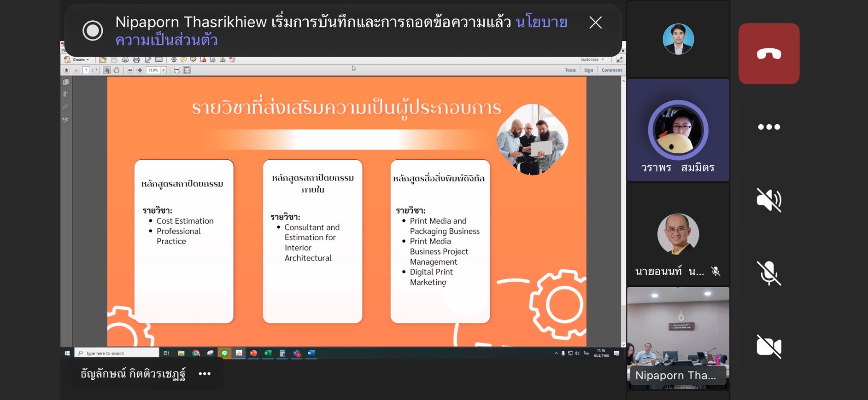Screen dimensions: 868x400
Task: Open LINE app from the taskbar
Action: tap(224, 353)
